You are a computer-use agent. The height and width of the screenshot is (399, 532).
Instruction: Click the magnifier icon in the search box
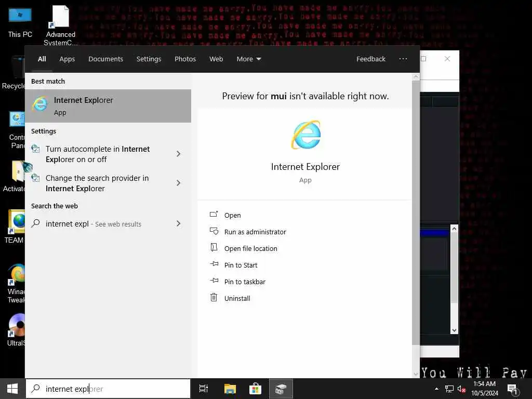pyautogui.click(x=35, y=389)
